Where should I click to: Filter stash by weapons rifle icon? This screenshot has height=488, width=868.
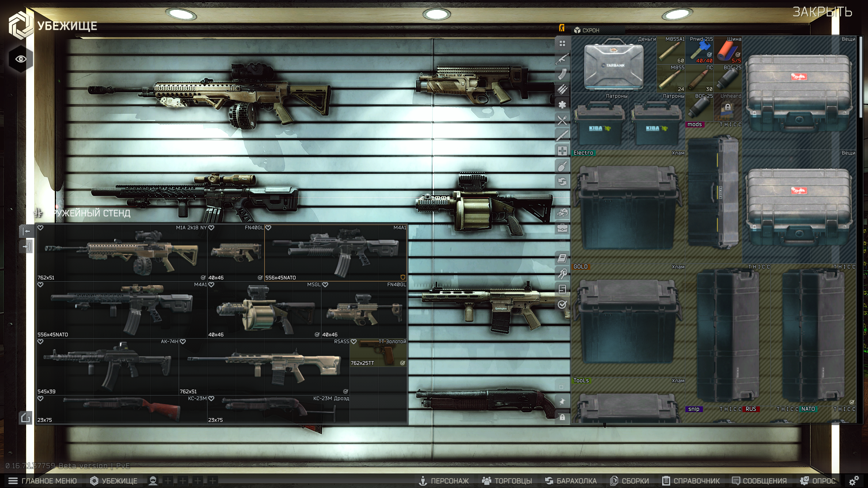pos(562,59)
